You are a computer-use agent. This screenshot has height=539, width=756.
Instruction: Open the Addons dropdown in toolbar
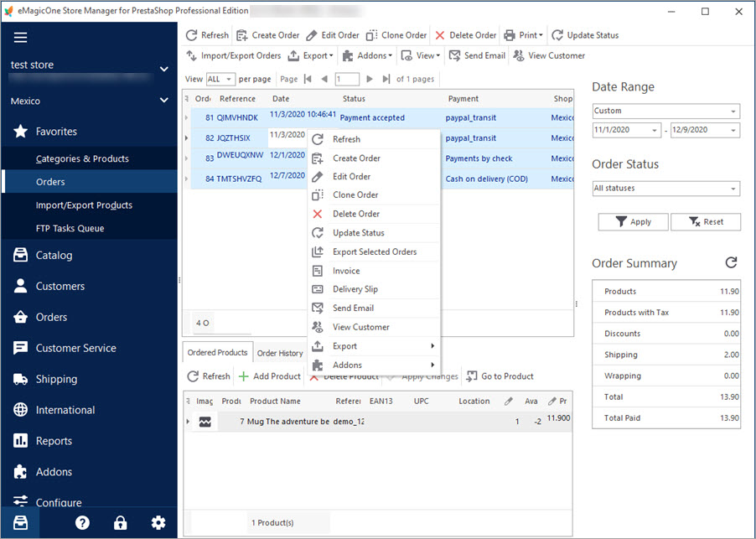coord(367,55)
